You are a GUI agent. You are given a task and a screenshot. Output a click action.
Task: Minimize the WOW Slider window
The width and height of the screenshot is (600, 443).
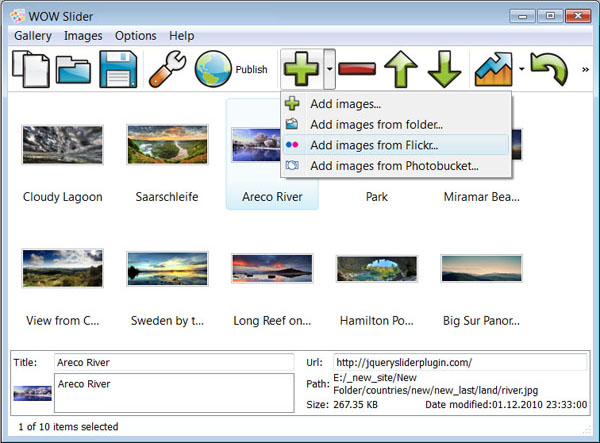click(x=522, y=16)
